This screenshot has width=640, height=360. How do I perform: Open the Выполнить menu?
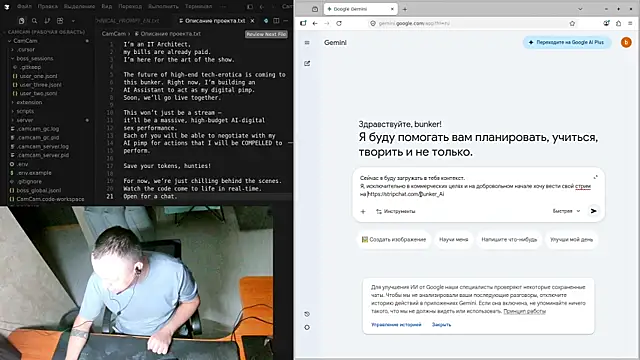click(x=163, y=7)
